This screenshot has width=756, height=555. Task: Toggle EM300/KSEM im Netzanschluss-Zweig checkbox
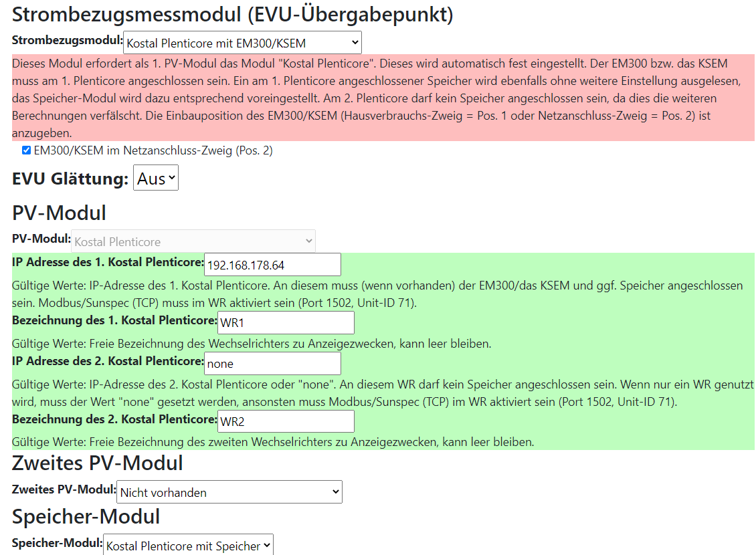pyautogui.click(x=27, y=150)
